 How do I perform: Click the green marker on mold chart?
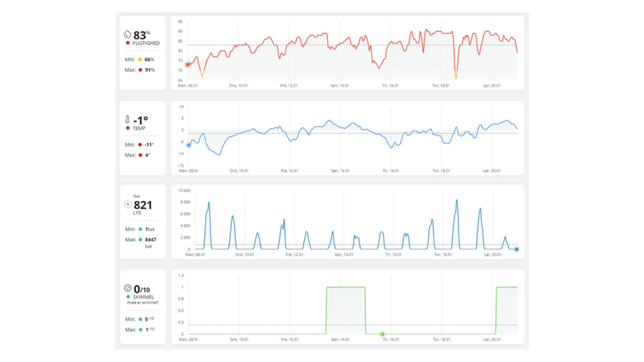click(382, 334)
